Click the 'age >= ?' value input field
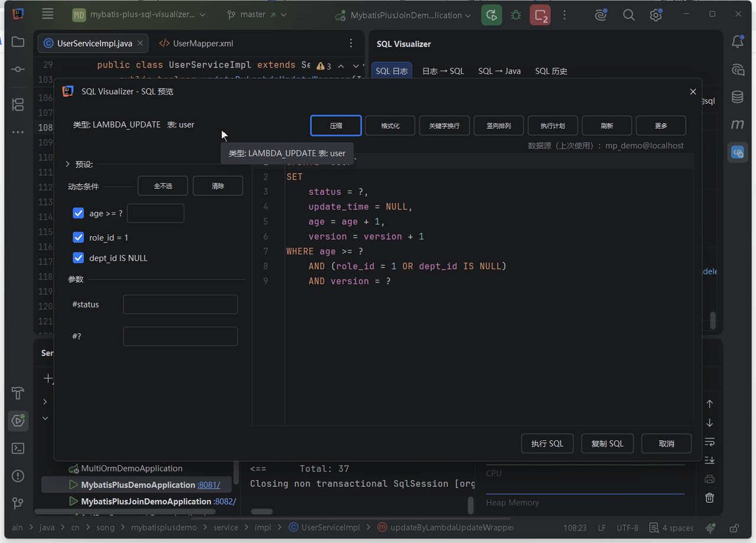756x543 pixels. (x=155, y=213)
